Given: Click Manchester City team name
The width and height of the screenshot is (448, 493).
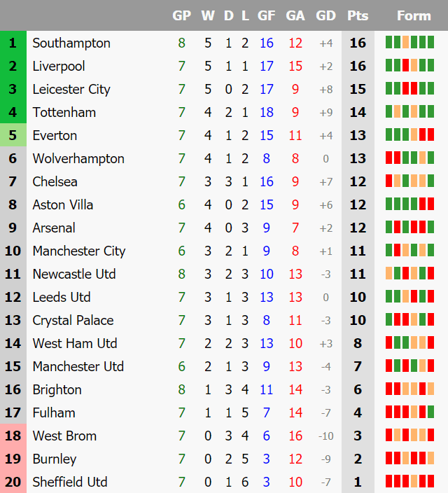Looking at the screenshot, I should point(79,251).
